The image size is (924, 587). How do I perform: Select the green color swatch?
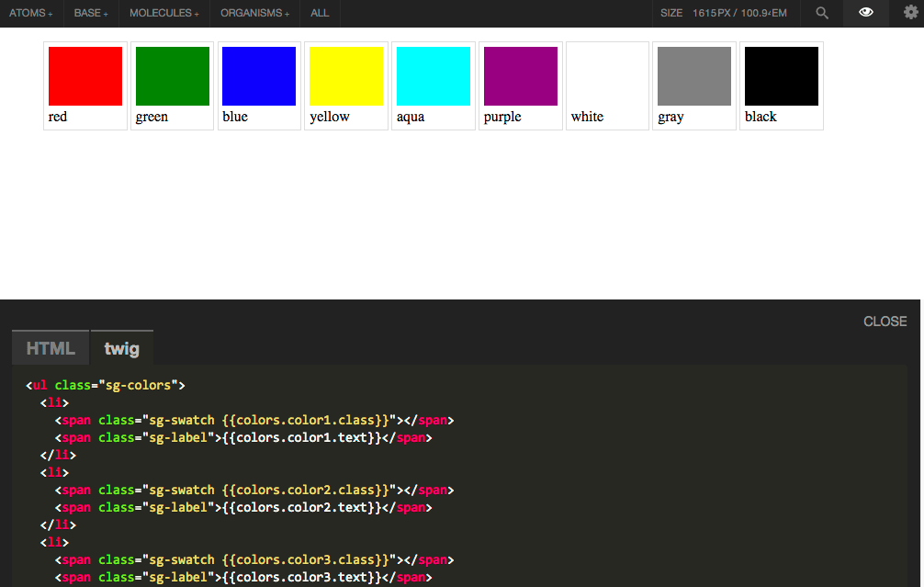(x=171, y=76)
